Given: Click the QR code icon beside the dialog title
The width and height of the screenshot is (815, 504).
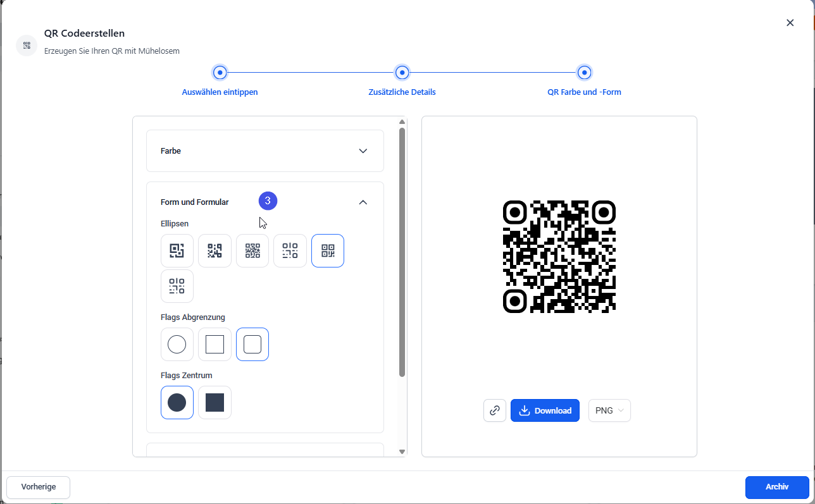Looking at the screenshot, I should [x=27, y=46].
